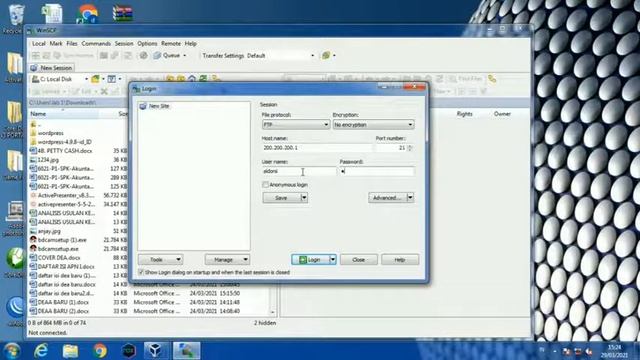
Task: Click User name input field
Action: [x=299, y=171]
